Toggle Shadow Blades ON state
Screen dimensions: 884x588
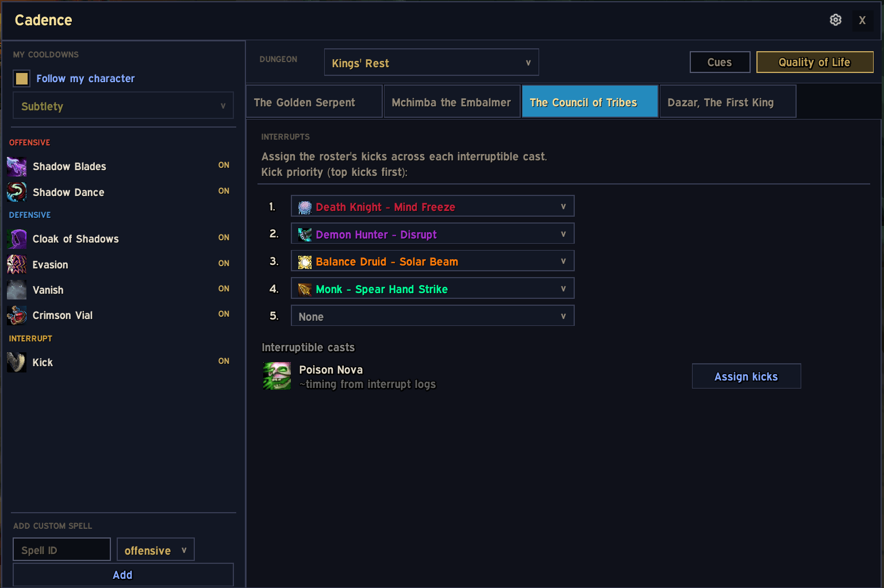click(x=224, y=165)
